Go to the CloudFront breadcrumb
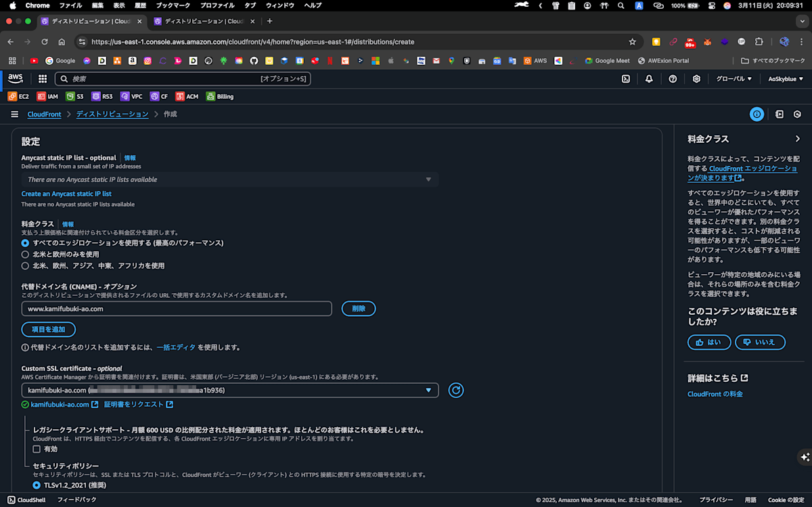This screenshot has height=507, width=812. coord(44,114)
